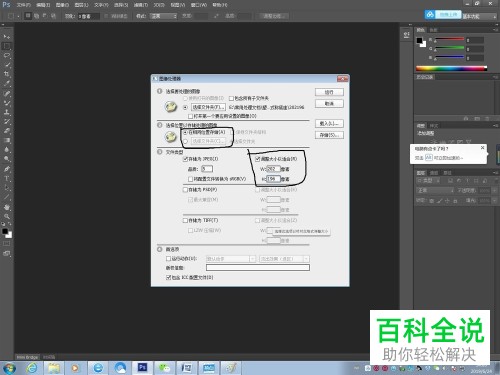Adjust the red R slider in Color panel

(x=449, y=40)
